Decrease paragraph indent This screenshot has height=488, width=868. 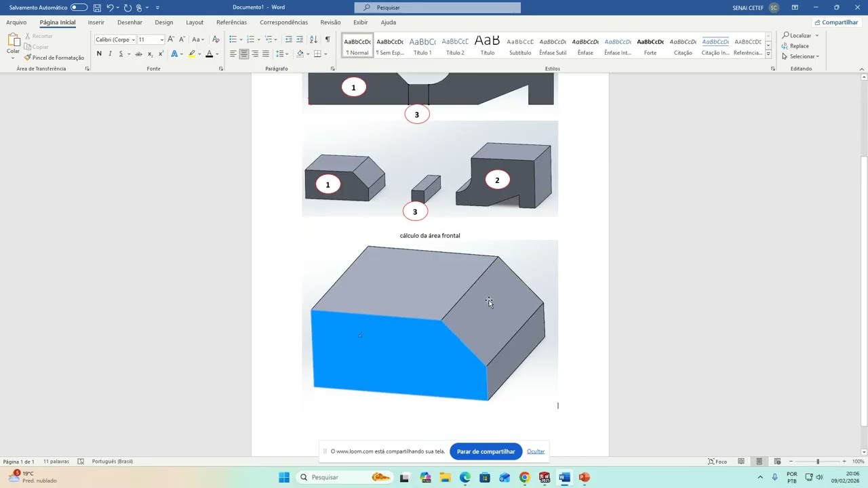(289, 39)
